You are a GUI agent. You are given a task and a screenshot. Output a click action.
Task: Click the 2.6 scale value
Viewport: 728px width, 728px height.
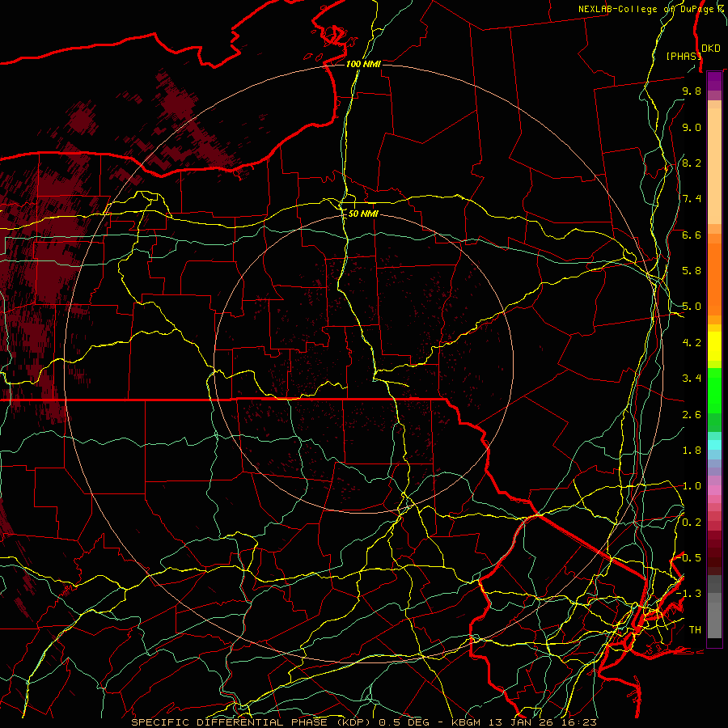point(692,415)
